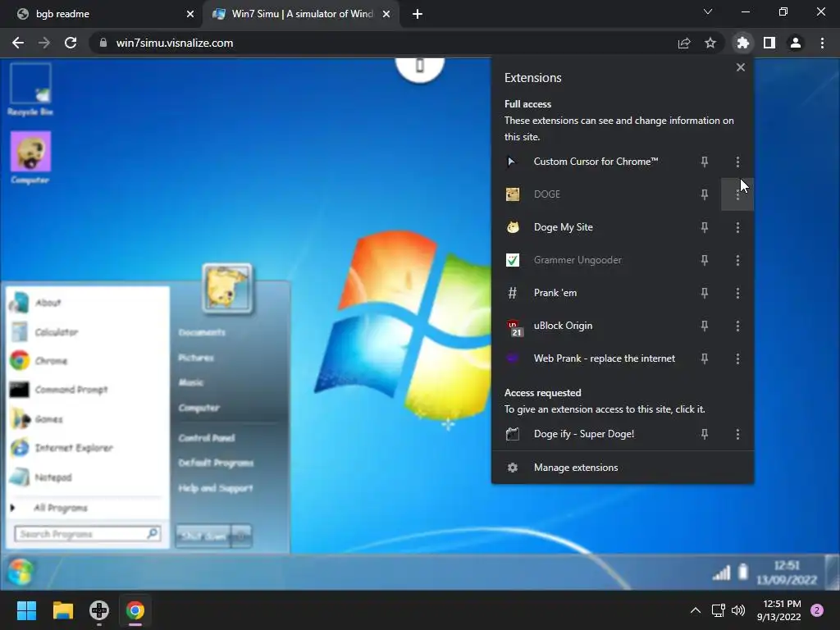
Task: Open more options for Doge ify - Super Doge!
Action: coord(737,434)
